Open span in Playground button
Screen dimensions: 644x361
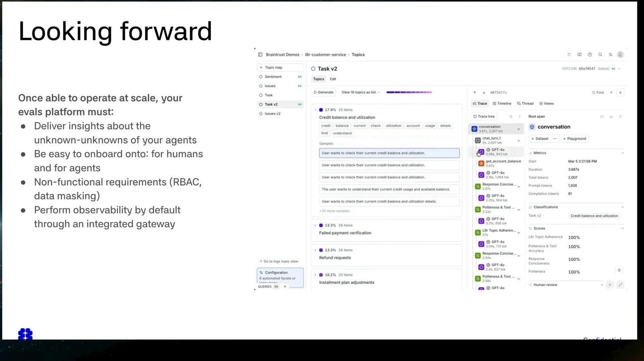(x=574, y=139)
